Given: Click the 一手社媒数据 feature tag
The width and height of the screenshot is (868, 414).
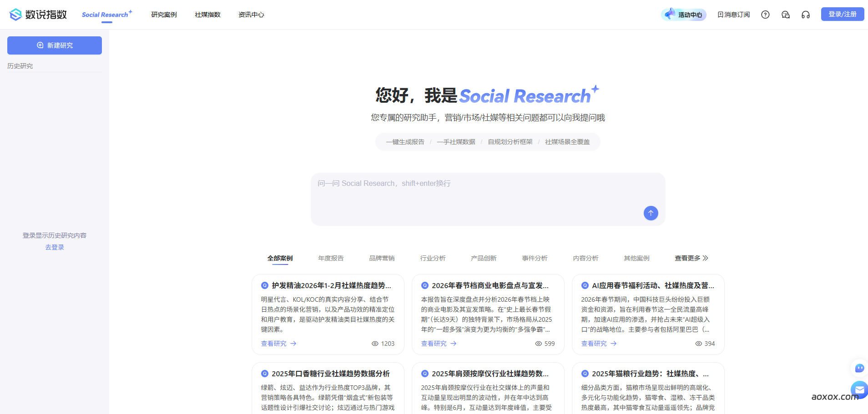Looking at the screenshot, I should (x=456, y=142).
